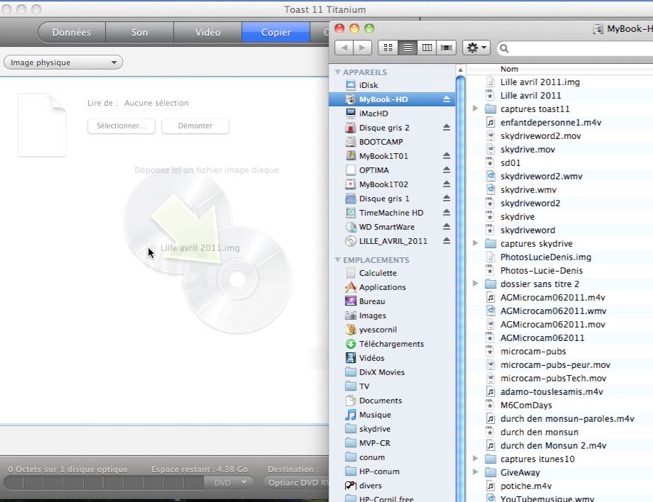The width and height of the screenshot is (653, 502).
Task: Click the Finder search field
Action: (577, 48)
